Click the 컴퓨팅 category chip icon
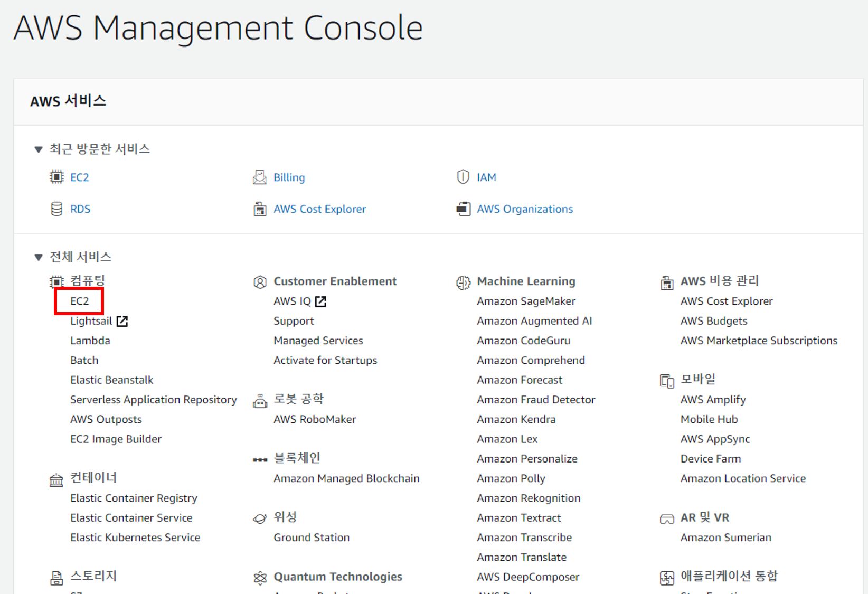Screen dimensions: 868x594 click(x=56, y=281)
